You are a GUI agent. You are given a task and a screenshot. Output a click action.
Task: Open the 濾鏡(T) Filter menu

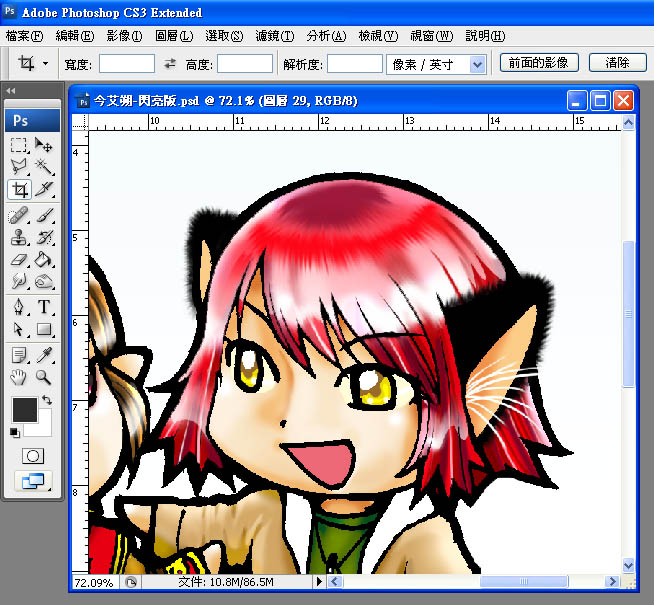click(274, 36)
